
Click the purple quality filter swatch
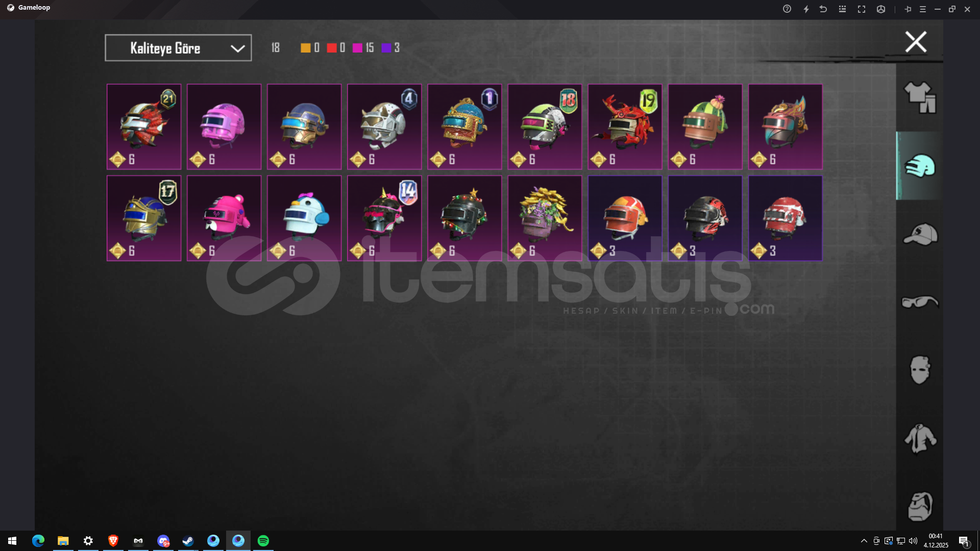click(386, 48)
